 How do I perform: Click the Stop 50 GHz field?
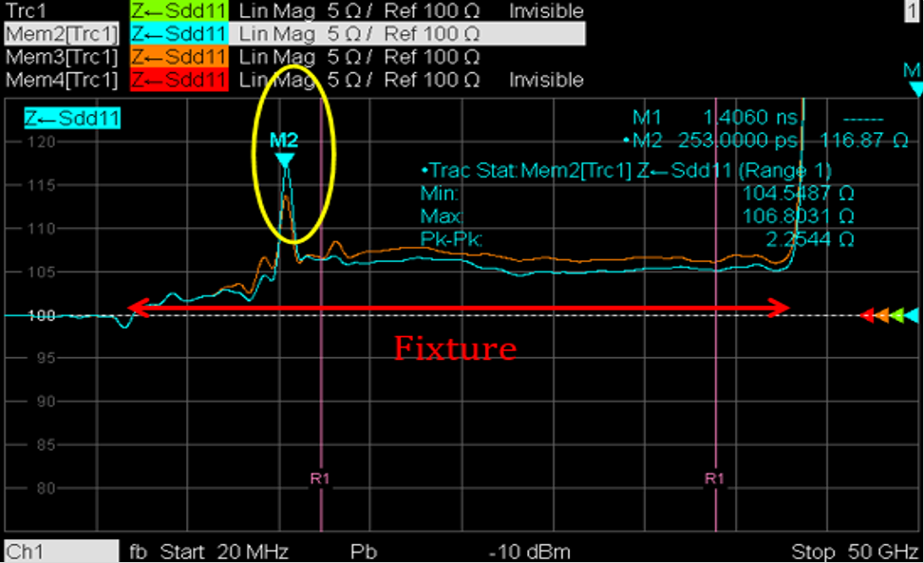[x=852, y=552]
